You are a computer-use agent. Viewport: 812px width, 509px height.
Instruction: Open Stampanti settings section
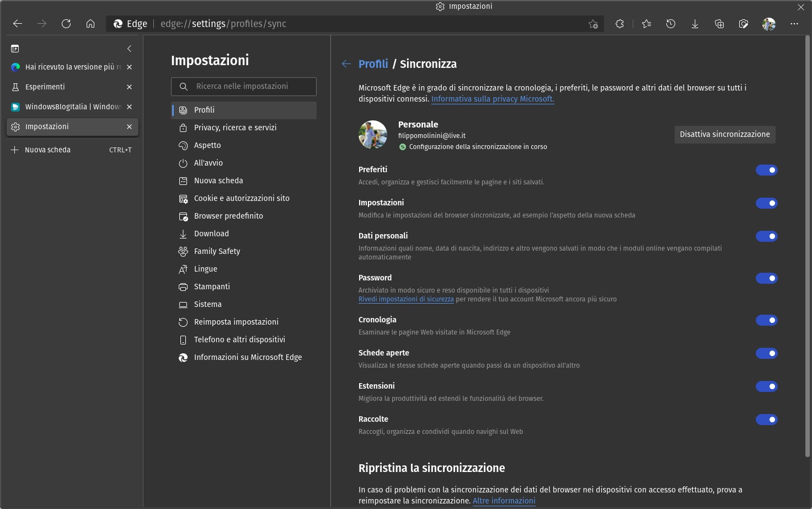[244, 287]
